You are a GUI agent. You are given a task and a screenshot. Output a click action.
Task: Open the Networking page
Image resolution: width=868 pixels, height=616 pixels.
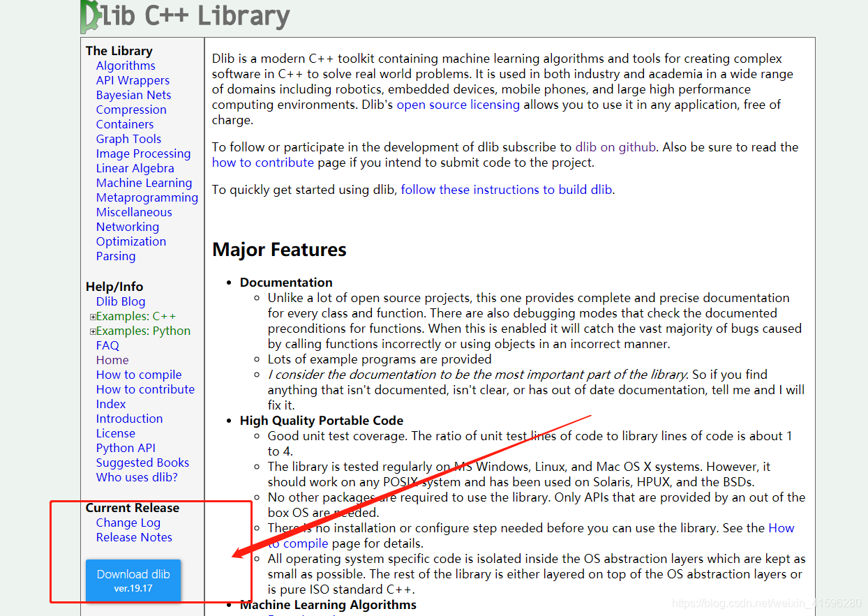point(128,227)
